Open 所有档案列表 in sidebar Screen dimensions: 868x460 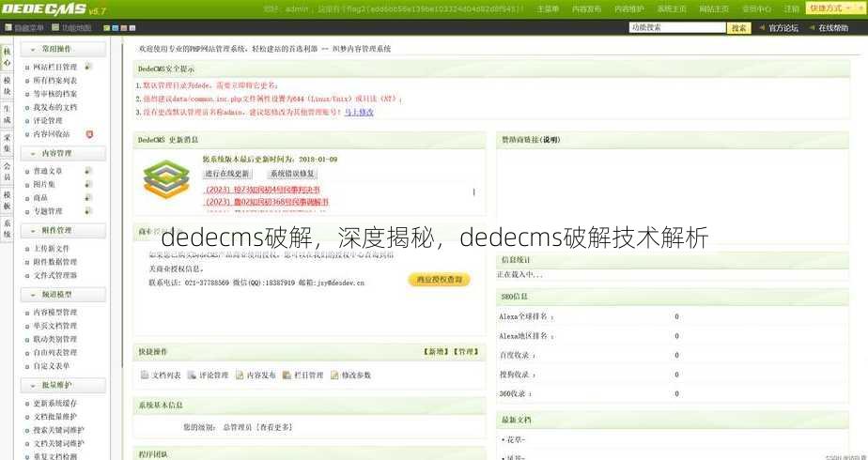tap(54, 80)
